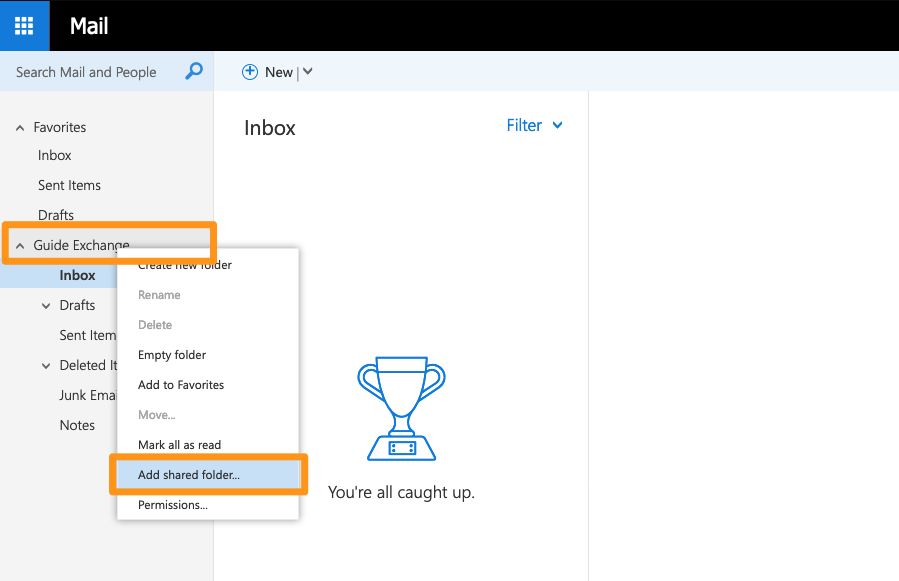Image resolution: width=899 pixels, height=581 pixels.
Task: Collapse the Favorites section
Action: pyautogui.click(x=19, y=127)
